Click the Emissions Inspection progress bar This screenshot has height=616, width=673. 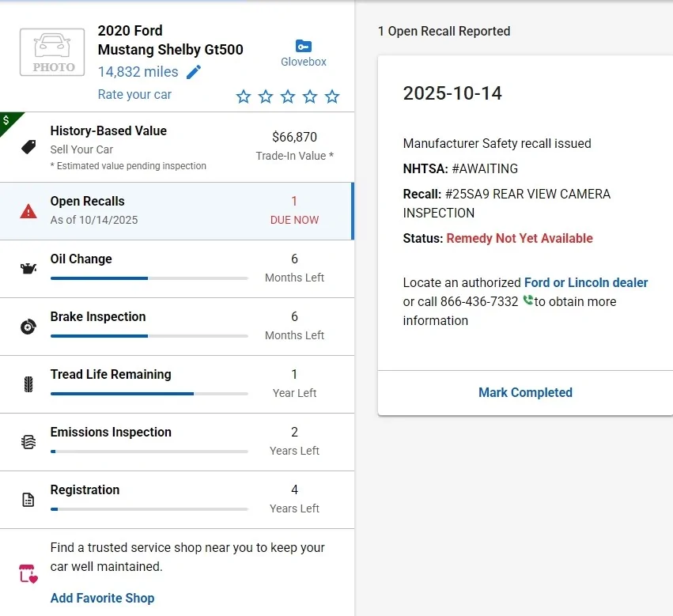click(x=149, y=452)
